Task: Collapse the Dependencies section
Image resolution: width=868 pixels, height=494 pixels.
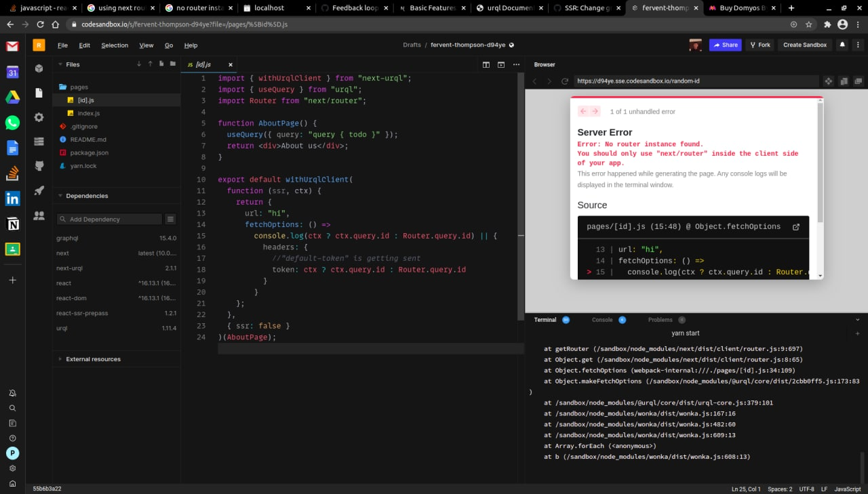Action: click(60, 196)
